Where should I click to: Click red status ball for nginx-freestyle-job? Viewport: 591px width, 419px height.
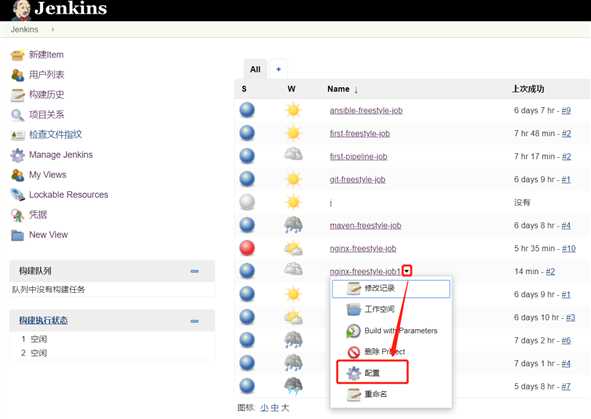247,248
